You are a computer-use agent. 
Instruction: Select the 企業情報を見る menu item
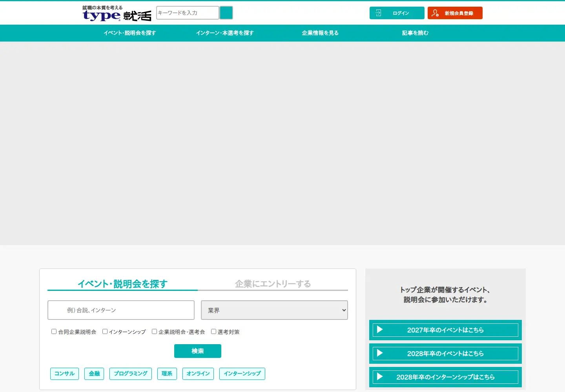[x=320, y=33]
